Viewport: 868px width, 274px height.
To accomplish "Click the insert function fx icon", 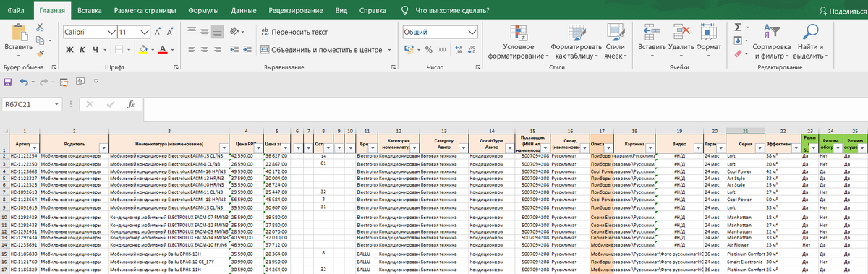I will pyautogui.click(x=131, y=104).
